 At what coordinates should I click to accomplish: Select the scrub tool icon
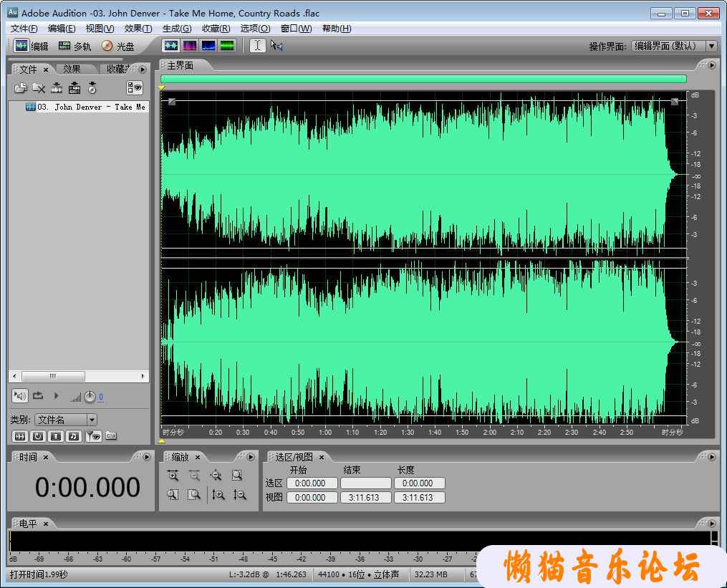276,45
